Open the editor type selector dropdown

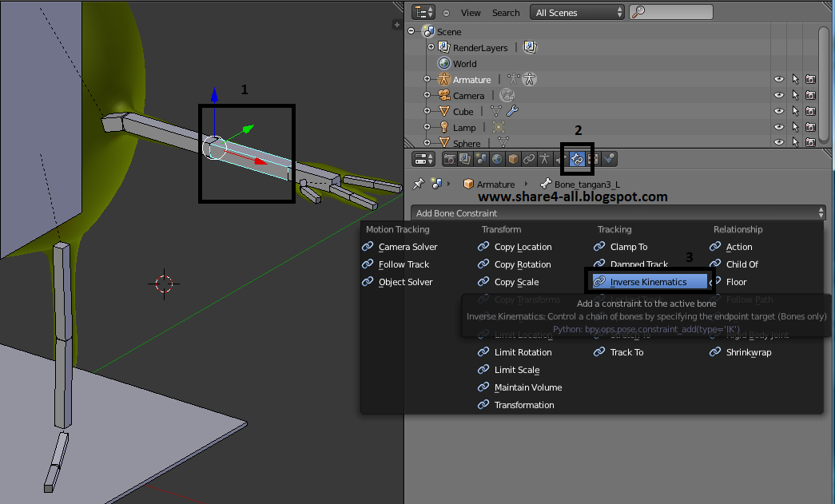423,12
